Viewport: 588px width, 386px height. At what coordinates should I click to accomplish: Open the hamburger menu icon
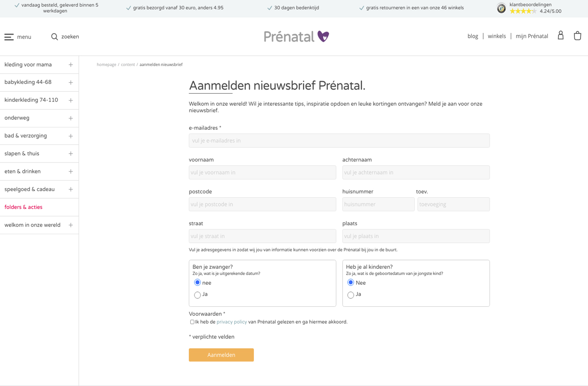[x=9, y=37]
